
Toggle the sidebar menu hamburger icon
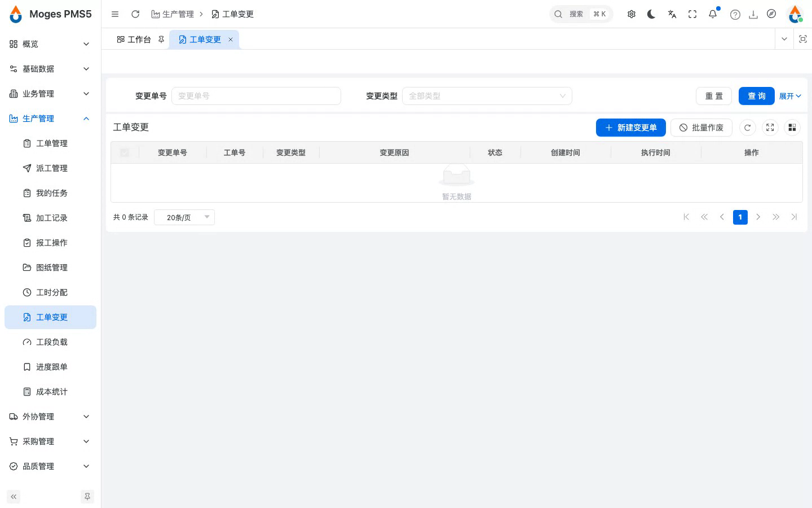coord(115,14)
